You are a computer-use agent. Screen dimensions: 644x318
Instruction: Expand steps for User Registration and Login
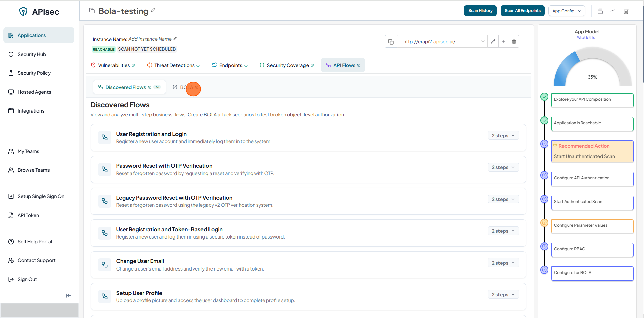(503, 136)
